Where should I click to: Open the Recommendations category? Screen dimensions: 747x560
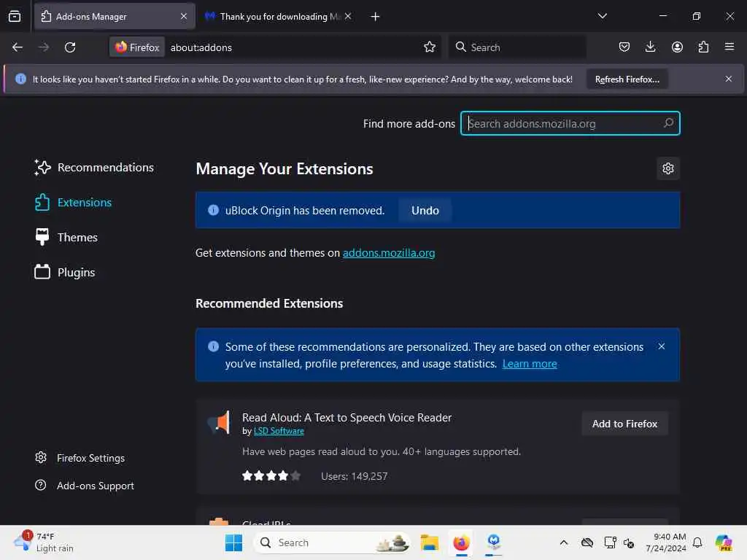(94, 168)
